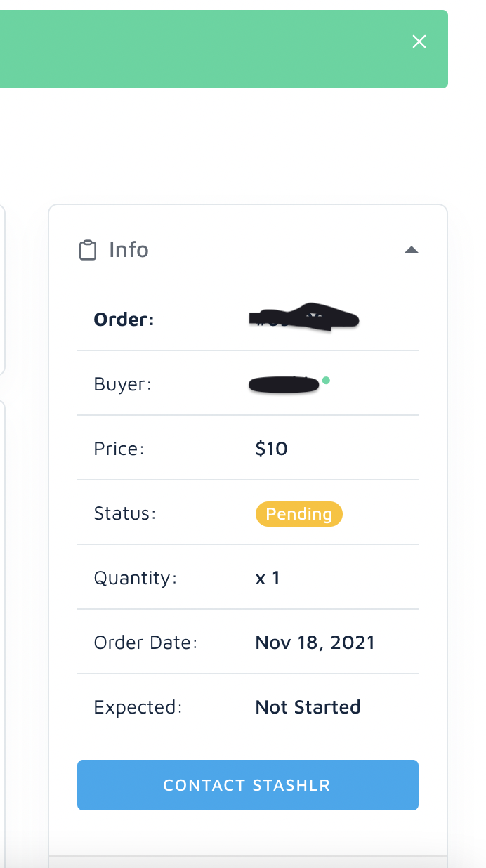The width and height of the screenshot is (486, 868).
Task: Click the redacted order number
Action: click(303, 319)
